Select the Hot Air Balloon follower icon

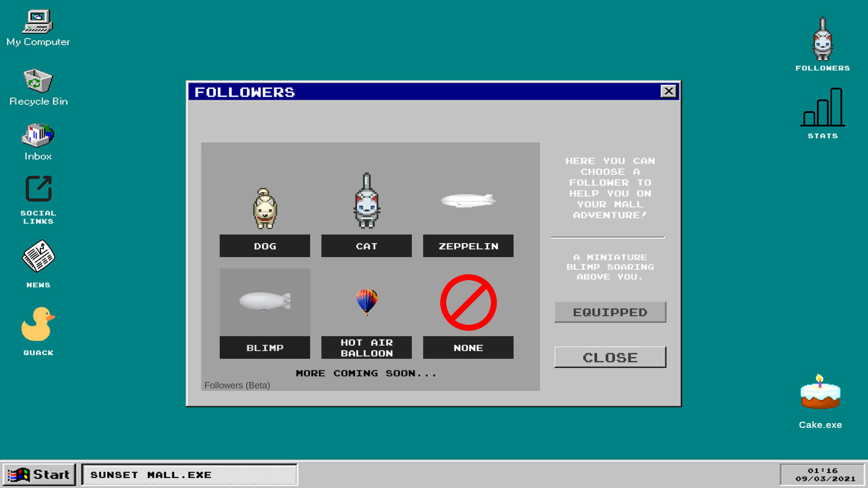[x=366, y=301]
